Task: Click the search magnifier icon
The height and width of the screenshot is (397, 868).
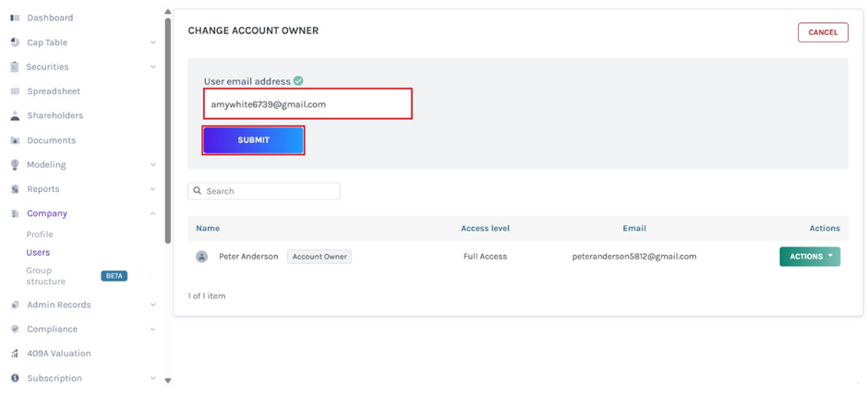Action: point(198,191)
